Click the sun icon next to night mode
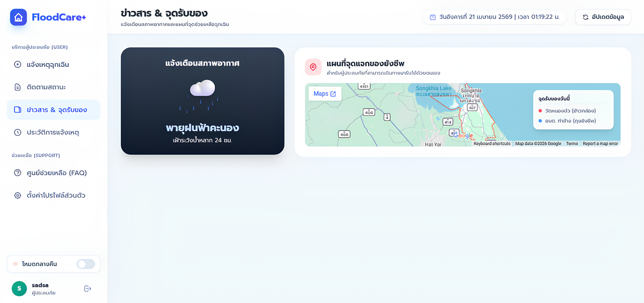This screenshot has height=303, width=644. [x=16, y=264]
